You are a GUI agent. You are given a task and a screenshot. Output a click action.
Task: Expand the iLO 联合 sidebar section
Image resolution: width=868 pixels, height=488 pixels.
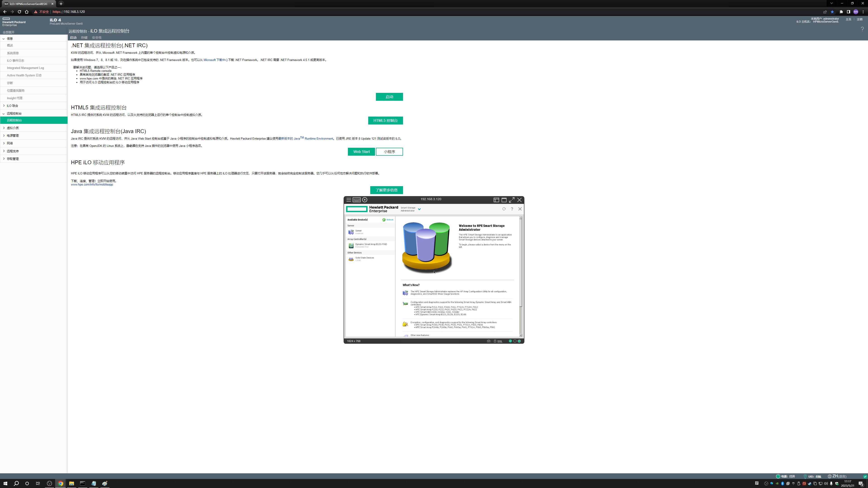12,106
